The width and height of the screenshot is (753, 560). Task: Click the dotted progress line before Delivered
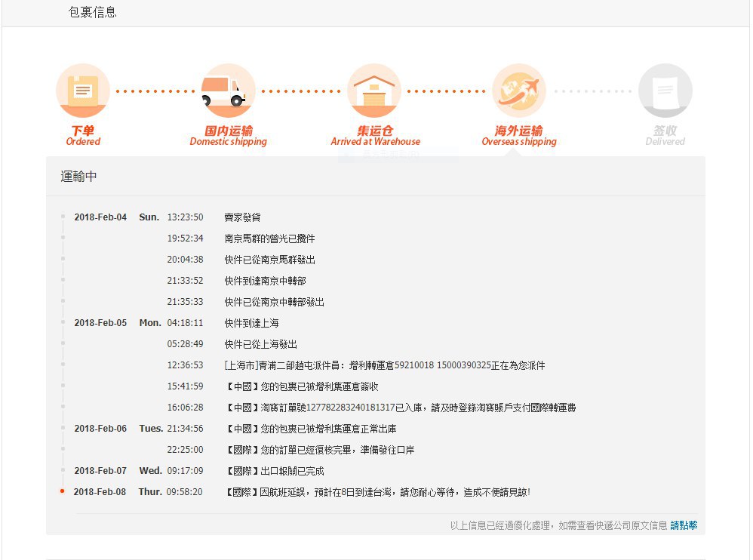click(592, 91)
